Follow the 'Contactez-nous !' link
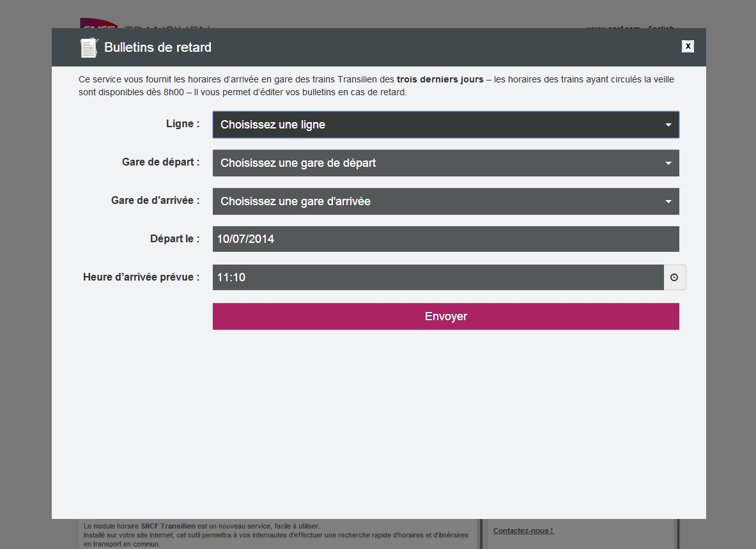 (523, 530)
